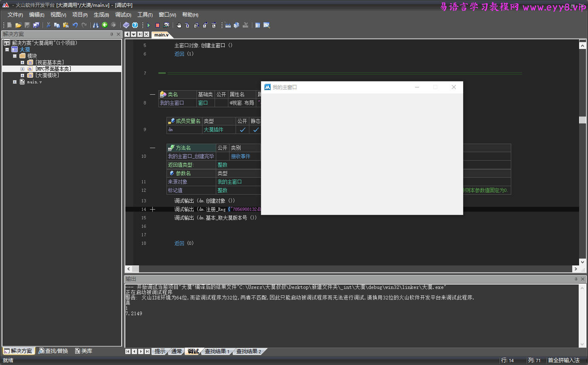Screen dimensions: 588x365
Task: Click the Cut scissors icon
Action: (x=48, y=25)
